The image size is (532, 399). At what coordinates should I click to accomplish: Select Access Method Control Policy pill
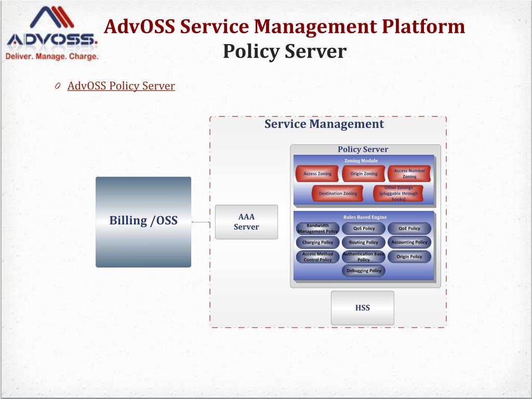[x=317, y=257]
